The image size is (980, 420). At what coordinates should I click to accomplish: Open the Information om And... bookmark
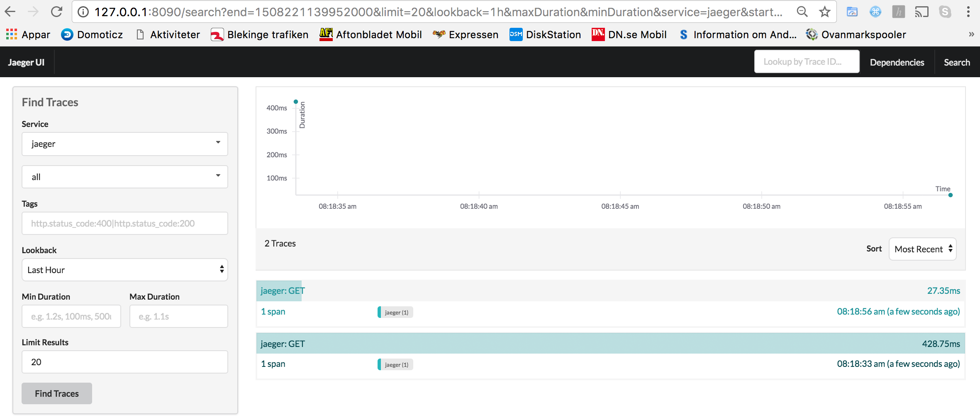pos(738,34)
